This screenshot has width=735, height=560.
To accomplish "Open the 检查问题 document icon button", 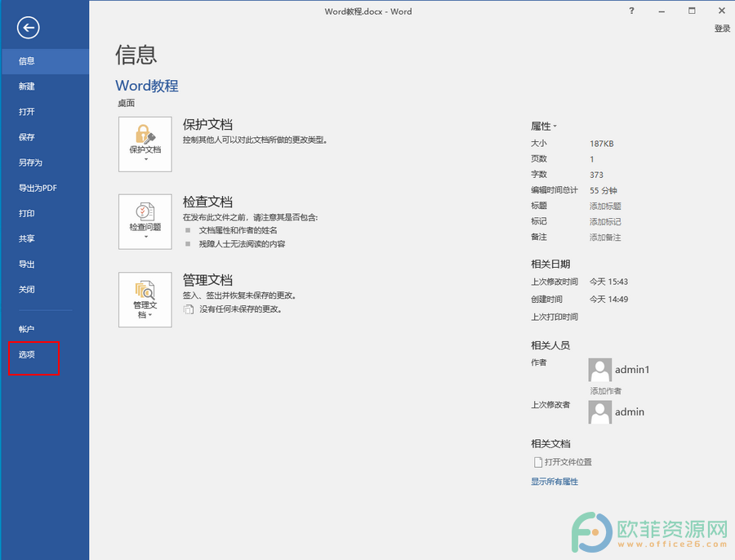I will click(x=145, y=222).
